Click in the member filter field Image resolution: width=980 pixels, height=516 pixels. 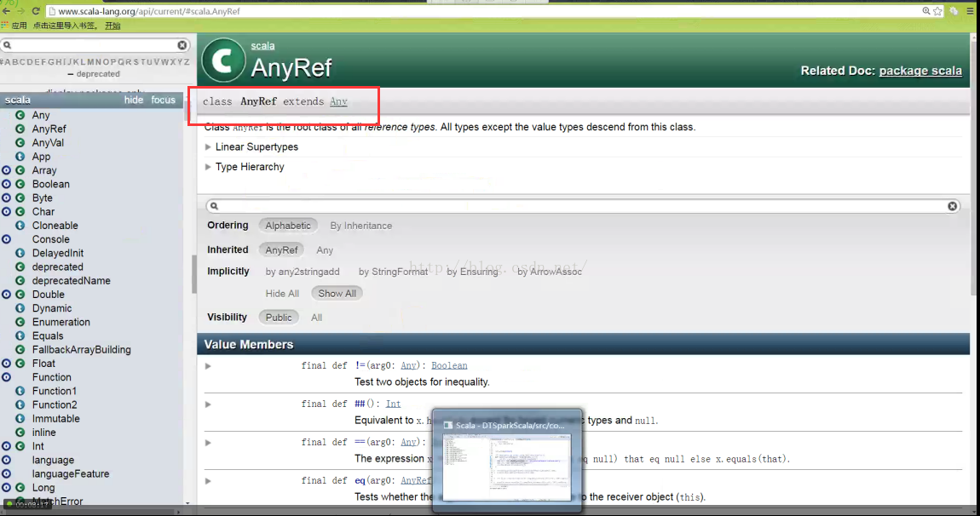click(583, 206)
